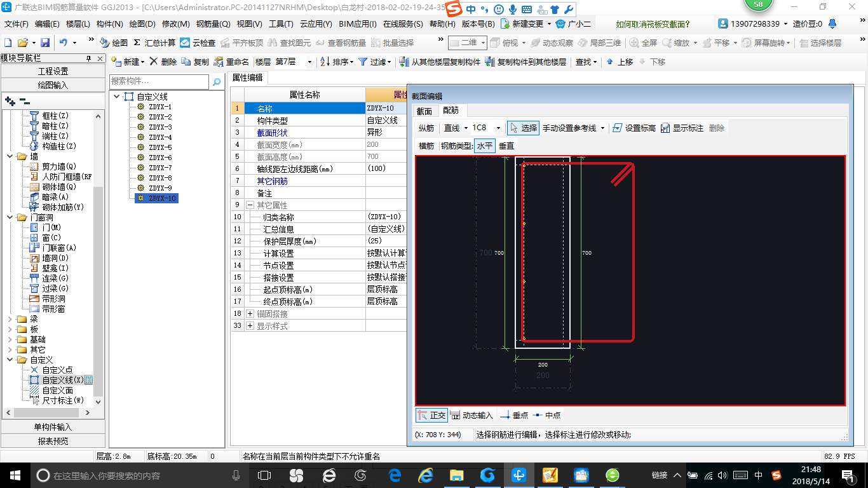Click 动态观察 orbit tool
This screenshot has height=488, width=868.
tap(552, 43)
